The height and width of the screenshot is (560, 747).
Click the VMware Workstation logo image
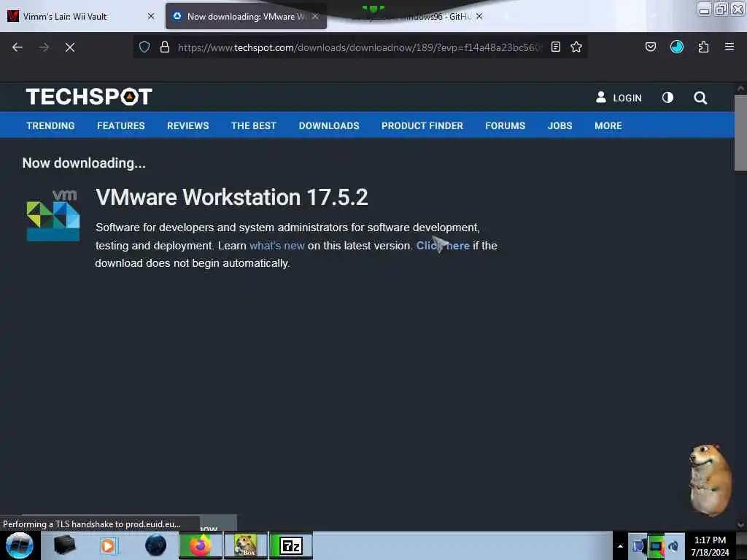coord(53,215)
